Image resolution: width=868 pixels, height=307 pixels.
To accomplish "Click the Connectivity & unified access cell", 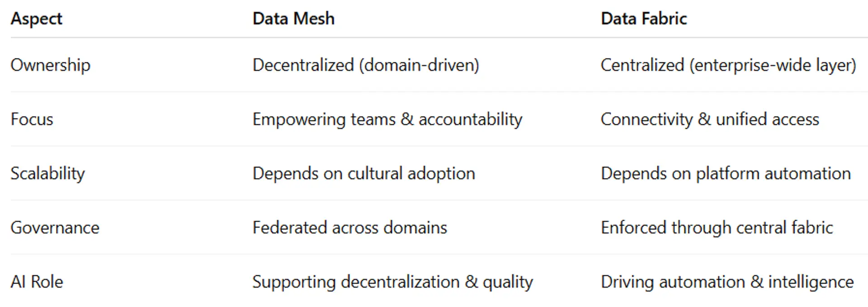I will coord(709,119).
